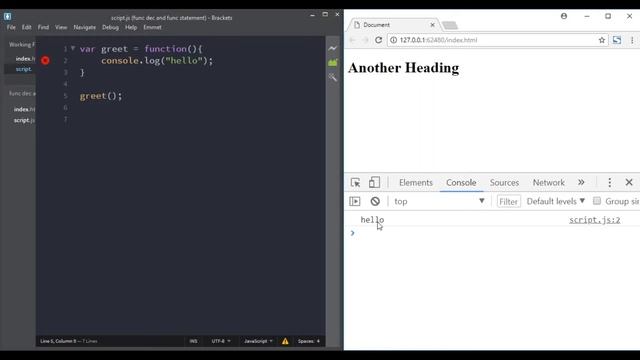The image size is (640, 360).
Task: Click the INS insert mode indicator
Action: tap(193, 341)
